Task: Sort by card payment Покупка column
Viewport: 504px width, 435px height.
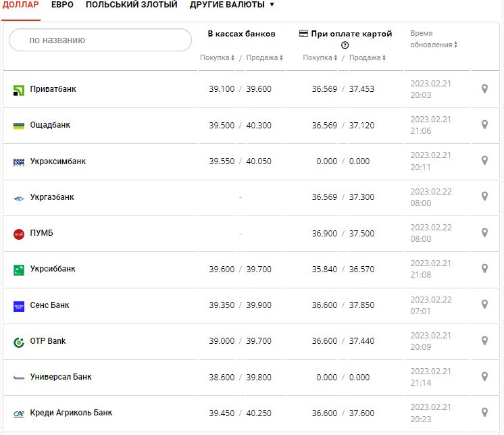Action: point(320,58)
